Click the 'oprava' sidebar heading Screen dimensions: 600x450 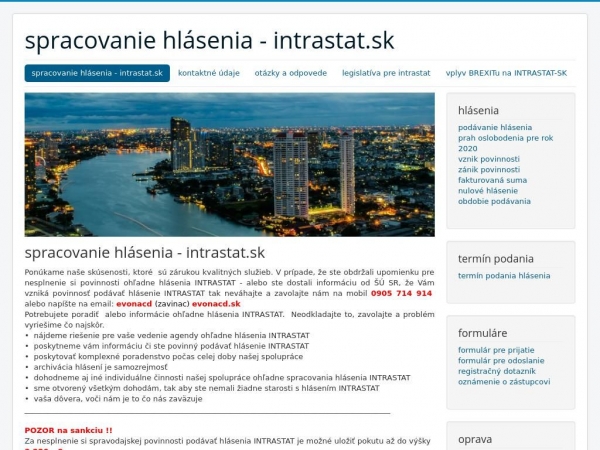pos(475,440)
